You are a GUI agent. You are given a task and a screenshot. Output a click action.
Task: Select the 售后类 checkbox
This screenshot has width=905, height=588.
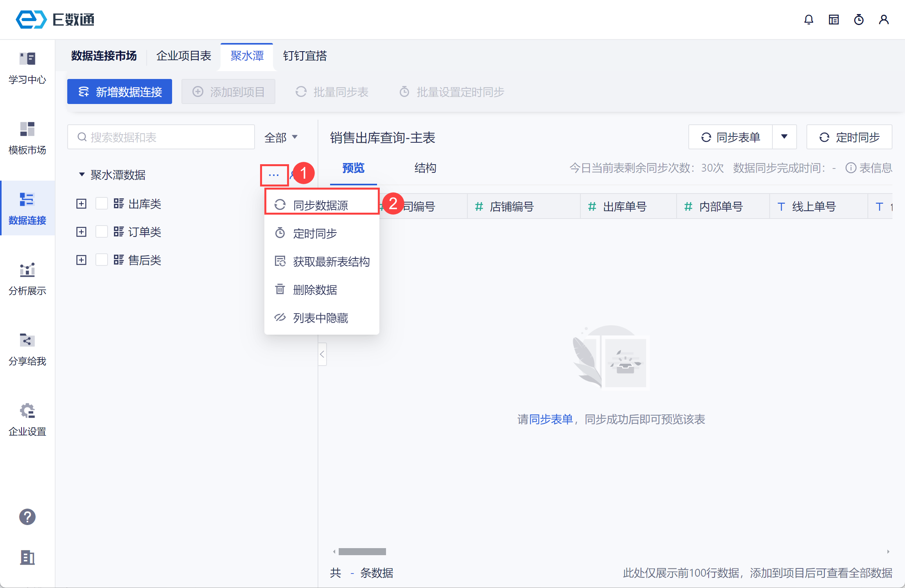[102, 260]
